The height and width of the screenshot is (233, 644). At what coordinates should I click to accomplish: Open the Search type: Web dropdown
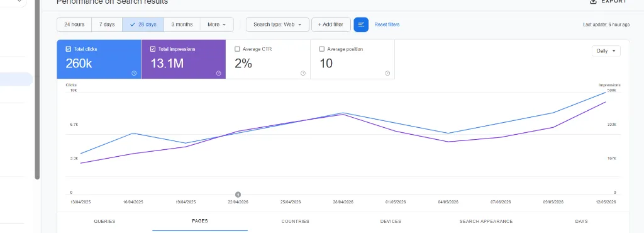pyautogui.click(x=277, y=25)
